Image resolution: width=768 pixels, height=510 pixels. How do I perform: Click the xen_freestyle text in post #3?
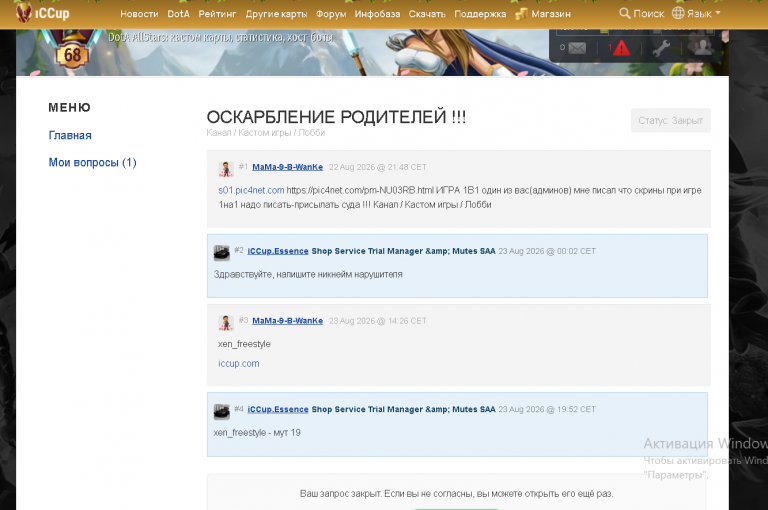(244, 344)
